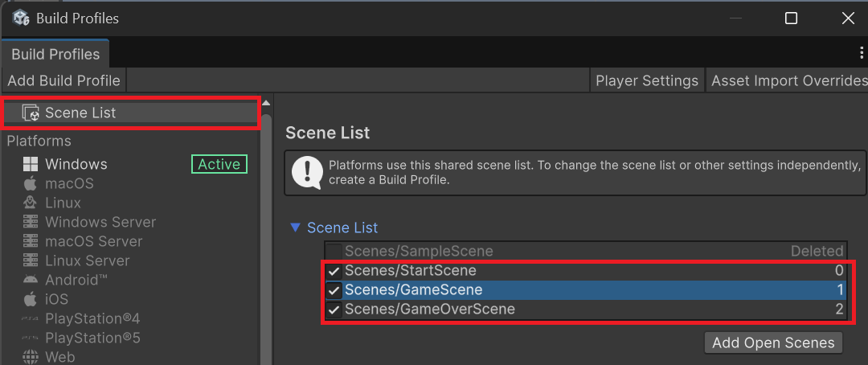Collapse the Scene List foldout arrow
The width and height of the screenshot is (868, 365).
click(x=296, y=228)
